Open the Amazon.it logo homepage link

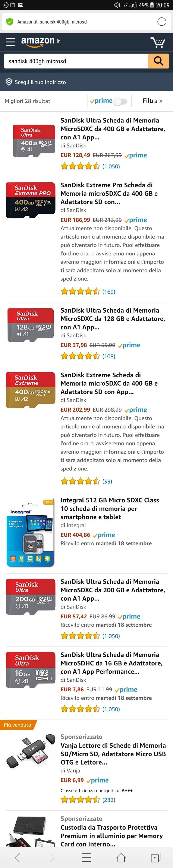(x=40, y=41)
